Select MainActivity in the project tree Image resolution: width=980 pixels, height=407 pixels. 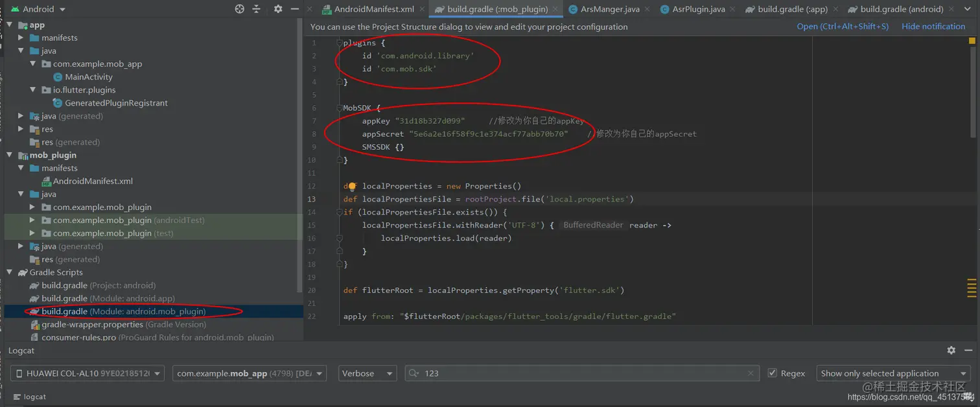pyautogui.click(x=89, y=77)
